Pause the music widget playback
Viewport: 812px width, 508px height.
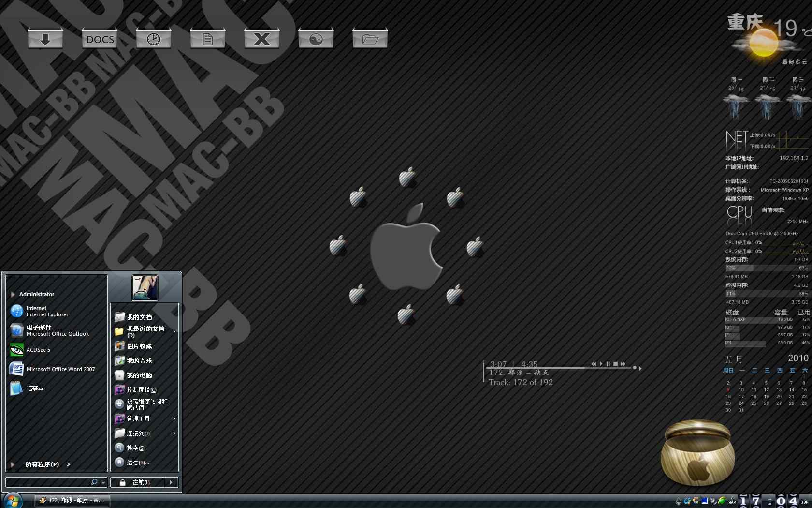(x=608, y=364)
